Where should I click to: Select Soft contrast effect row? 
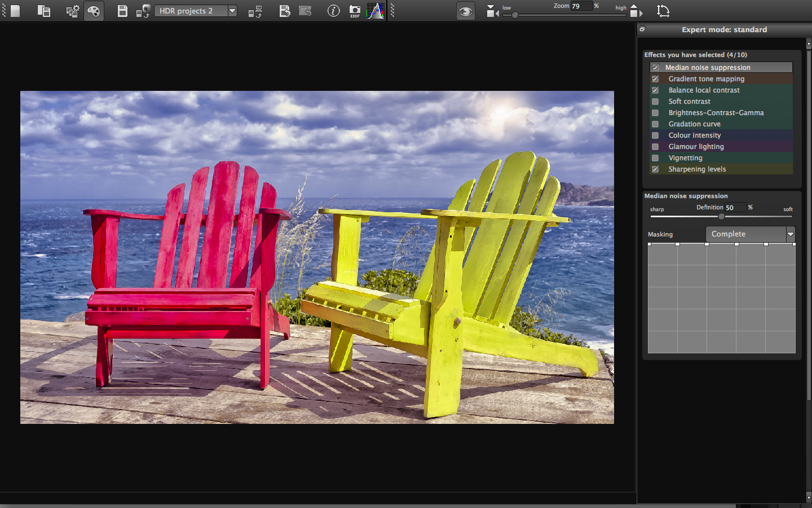[721, 101]
